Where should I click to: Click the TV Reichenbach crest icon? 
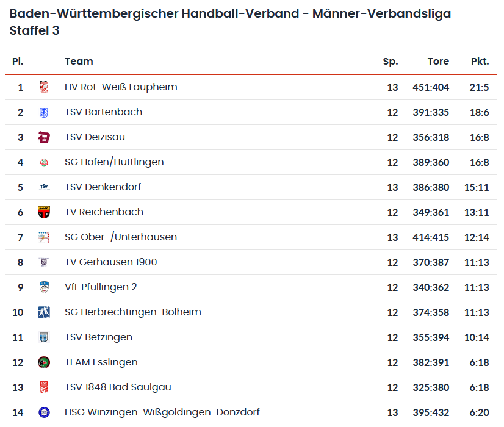[x=43, y=212]
